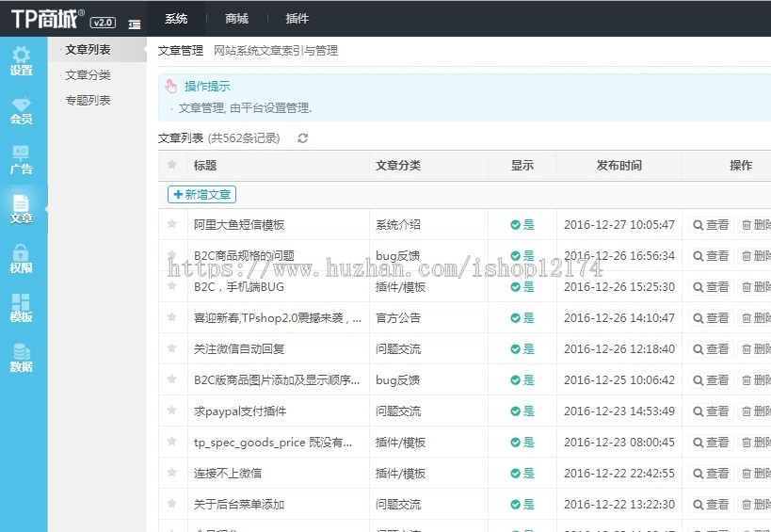
Task: Click the 文章分类 column header
Action: click(398, 166)
